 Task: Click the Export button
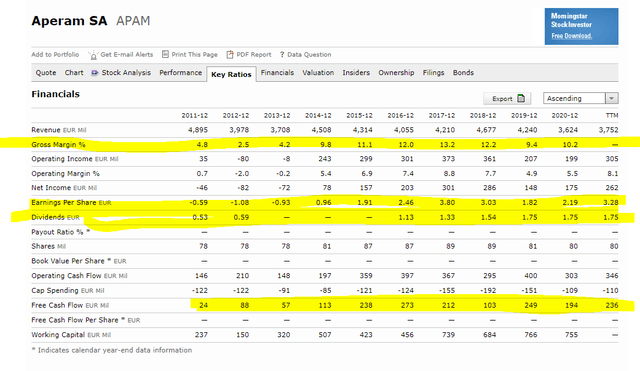(507, 98)
